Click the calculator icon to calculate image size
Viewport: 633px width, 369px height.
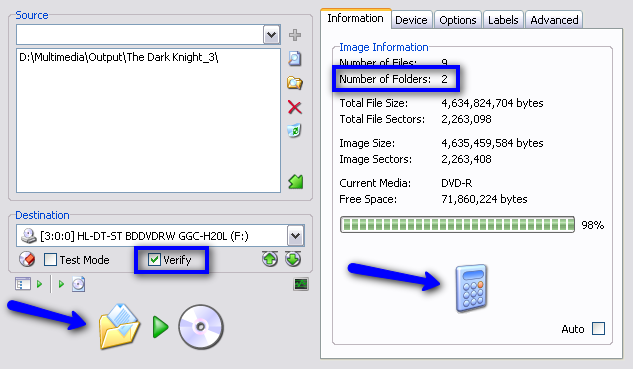(472, 288)
